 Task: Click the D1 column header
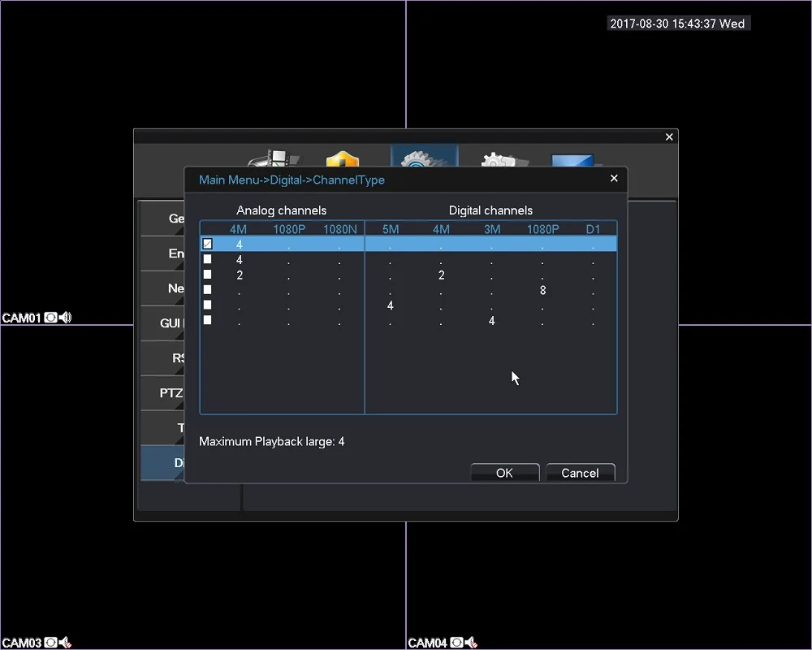[x=593, y=229]
